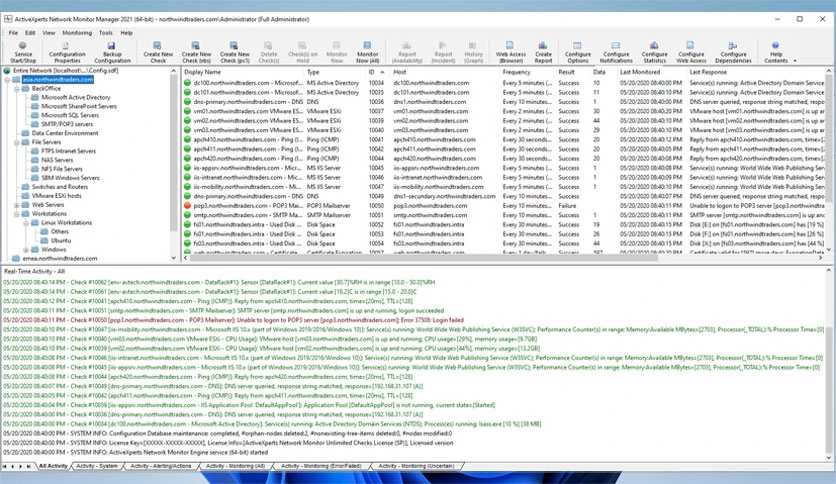Click red failure icon of pop3 check
The image size is (836, 484).
coord(187,206)
